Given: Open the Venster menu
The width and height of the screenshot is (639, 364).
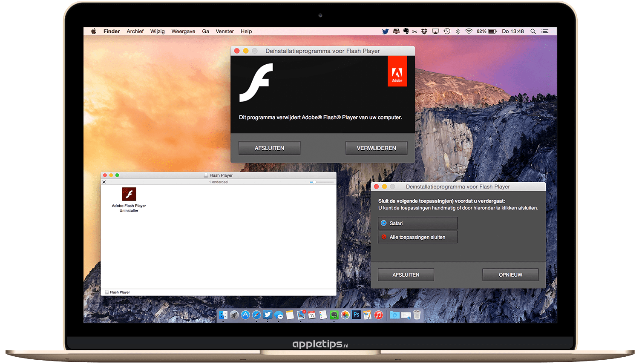Looking at the screenshot, I should [x=225, y=31].
